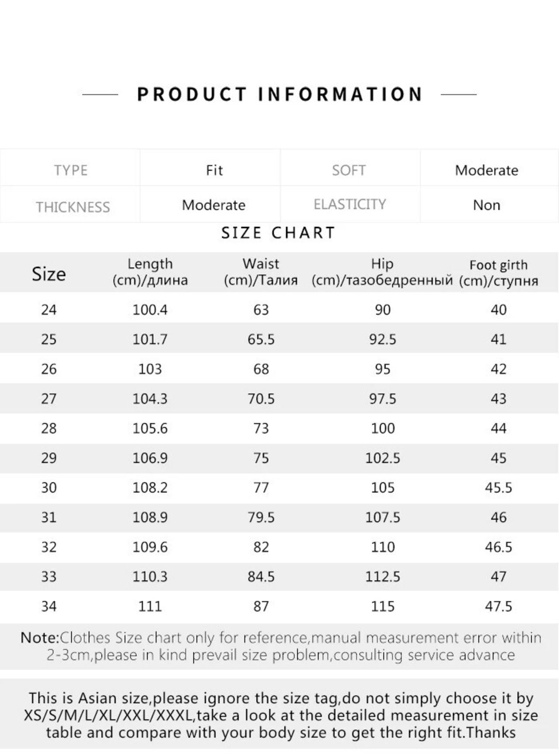Click the Foot girth column header
The image size is (559, 756).
498,273
